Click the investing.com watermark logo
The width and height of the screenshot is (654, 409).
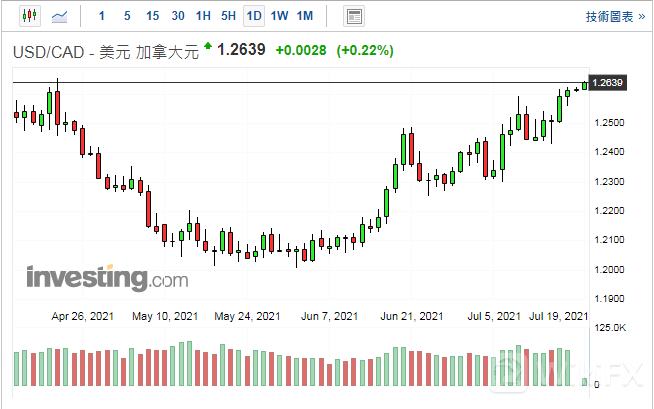[106, 276]
